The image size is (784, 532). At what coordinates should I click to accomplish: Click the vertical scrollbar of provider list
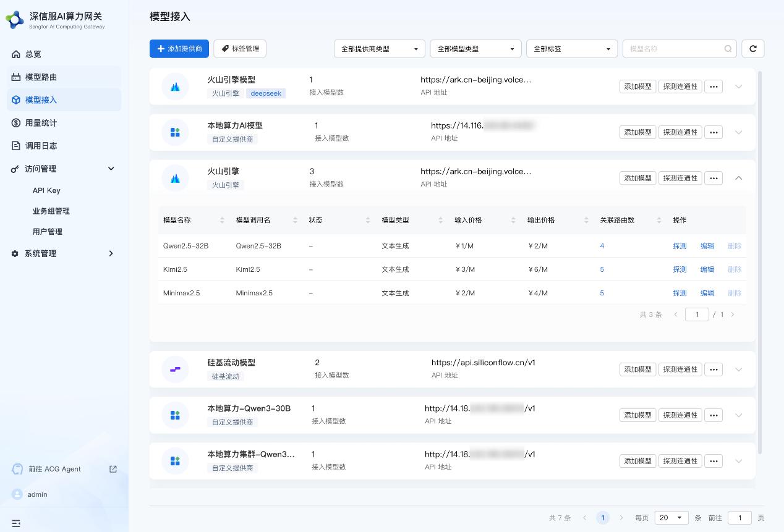pos(760,262)
